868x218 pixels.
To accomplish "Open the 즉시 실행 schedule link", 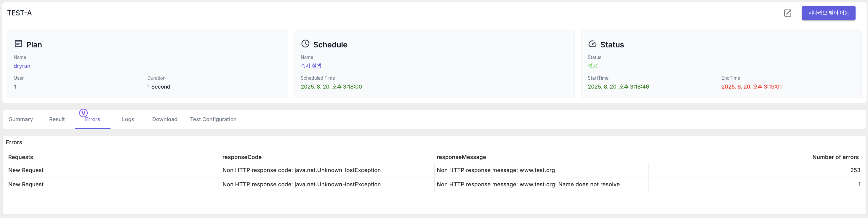I will (x=311, y=66).
